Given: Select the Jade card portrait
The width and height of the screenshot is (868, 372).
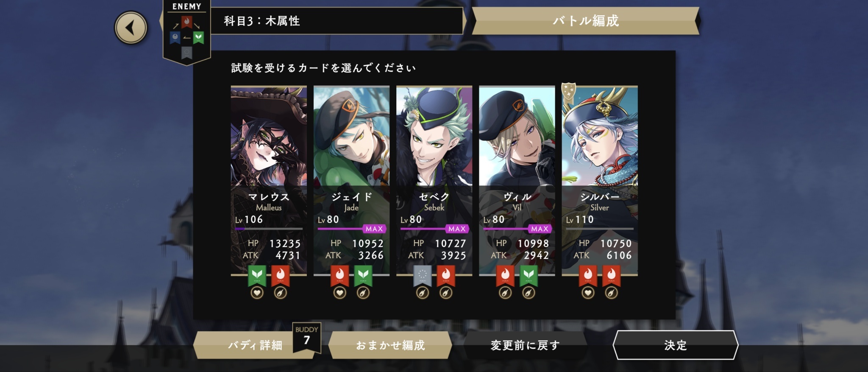Looking at the screenshot, I should [351, 181].
